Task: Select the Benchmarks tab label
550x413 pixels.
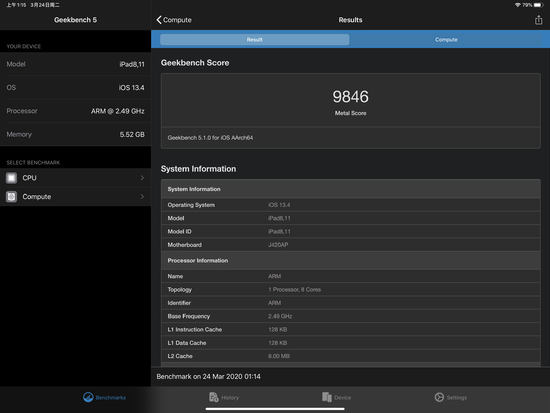Action: click(x=111, y=398)
